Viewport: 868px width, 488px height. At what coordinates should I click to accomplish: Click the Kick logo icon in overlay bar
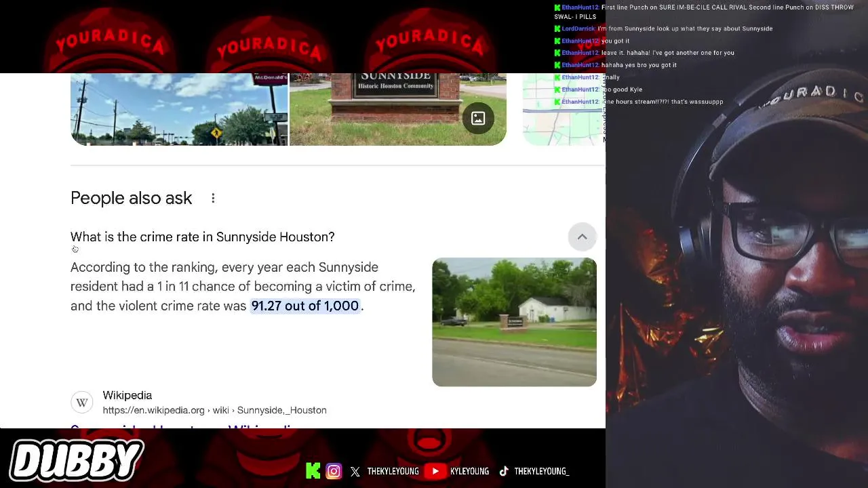point(313,471)
